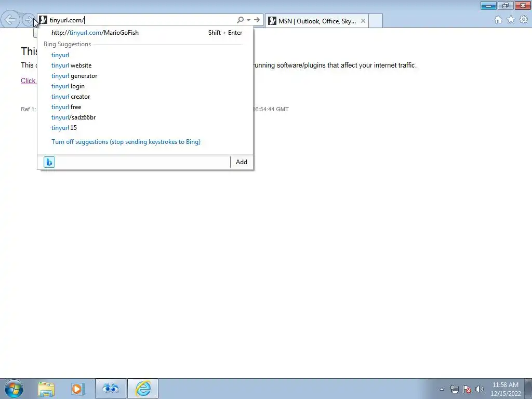Go back with the browser back arrow
This screenshot has height=399, width=532.
pos(10,20)
